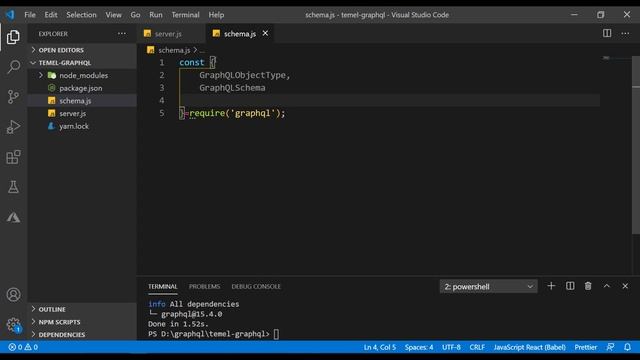Open the Help menu
This screenshot has height=360, width=640.
(216, 15)
